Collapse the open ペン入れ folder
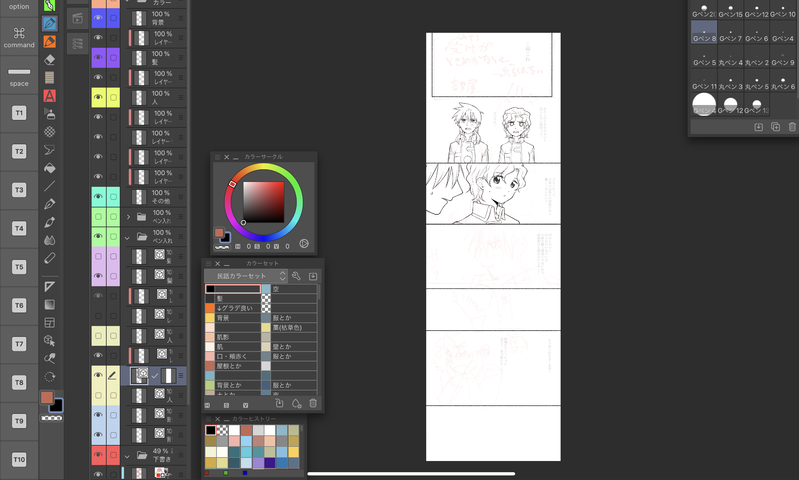The image size is (799, 480). 127,237
